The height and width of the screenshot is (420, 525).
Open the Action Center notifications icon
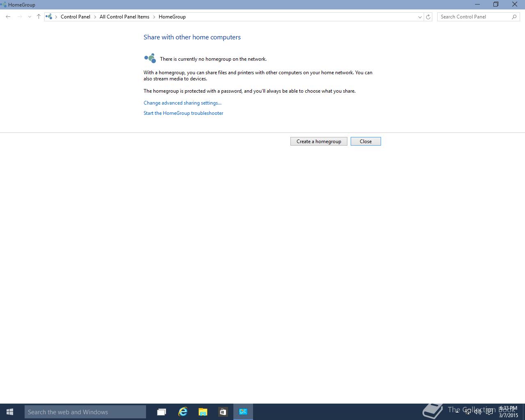(x=489, y=412)
